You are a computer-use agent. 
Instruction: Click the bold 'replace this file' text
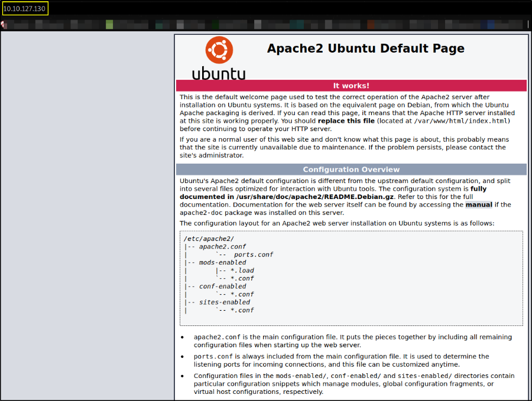tap(346, 121)
